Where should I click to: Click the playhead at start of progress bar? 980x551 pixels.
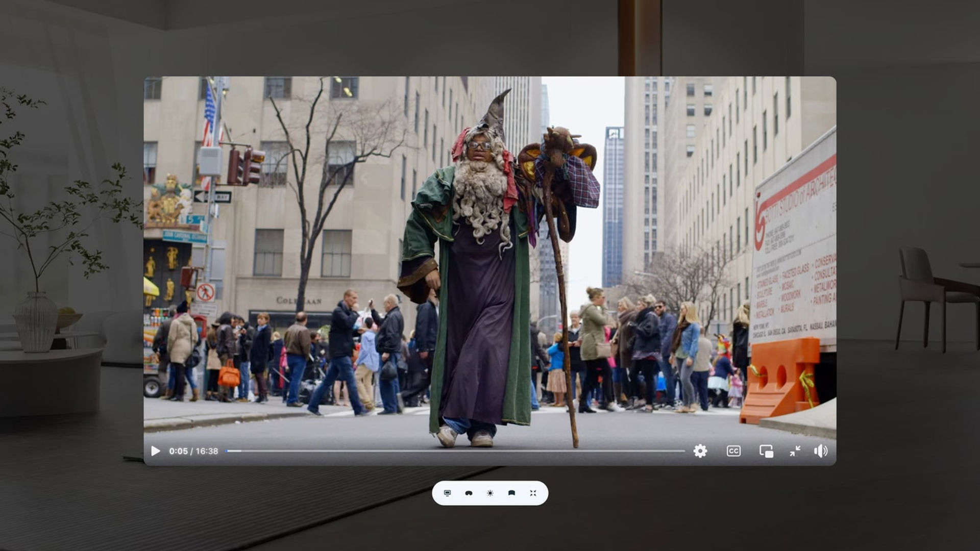(x=228, y=451)
